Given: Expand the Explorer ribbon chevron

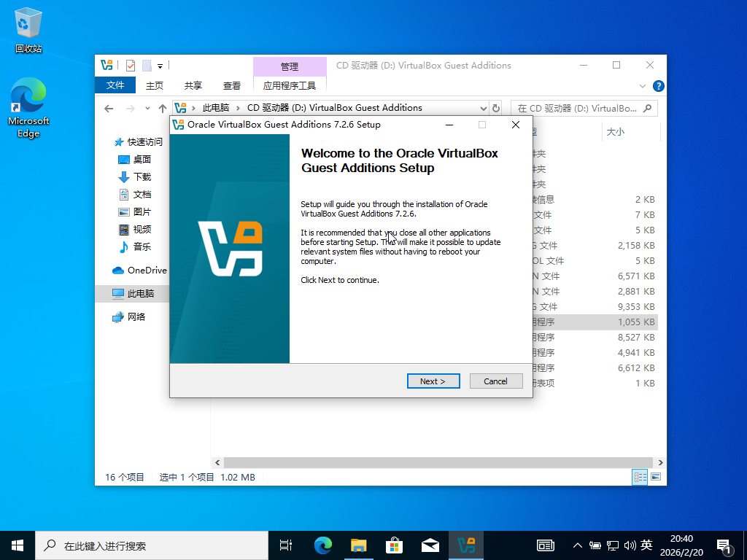Looking at the screenshot, I should tap(643, 85).
